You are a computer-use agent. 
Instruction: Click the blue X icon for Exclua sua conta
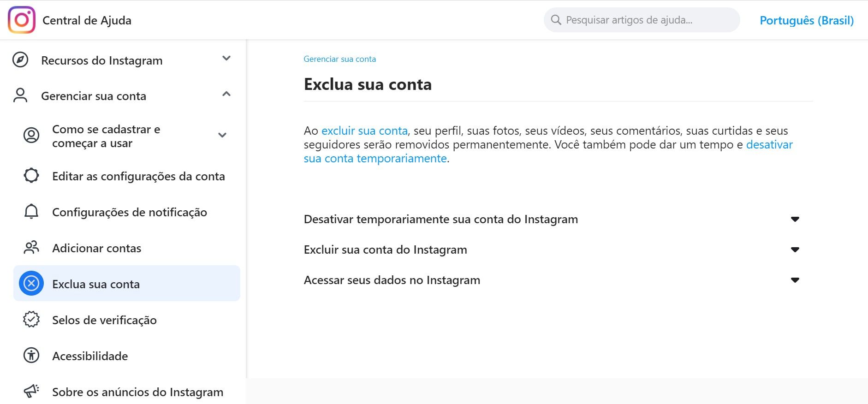(x=31, y=283)
